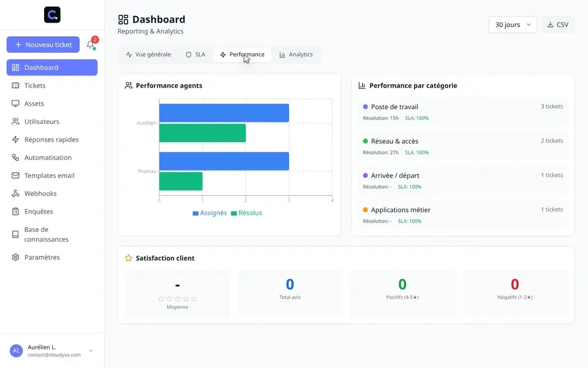
Task: Toggle the Assignés legend entry
Action: tap(209, 213)
